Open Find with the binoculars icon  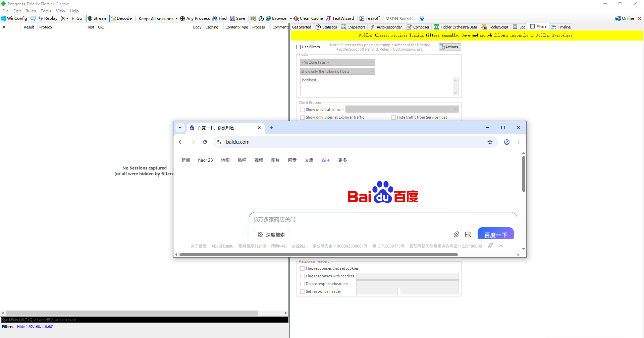pos(219,18)
